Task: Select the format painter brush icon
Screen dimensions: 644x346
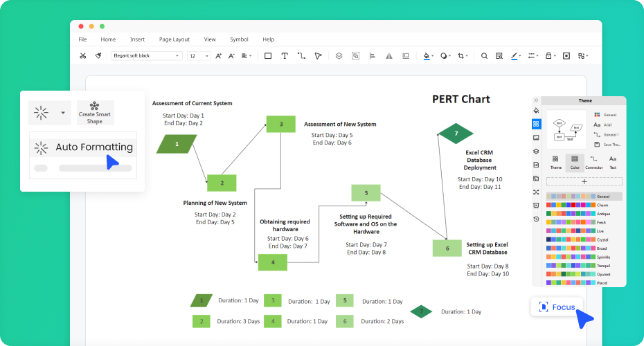Action: coord(98,55)
